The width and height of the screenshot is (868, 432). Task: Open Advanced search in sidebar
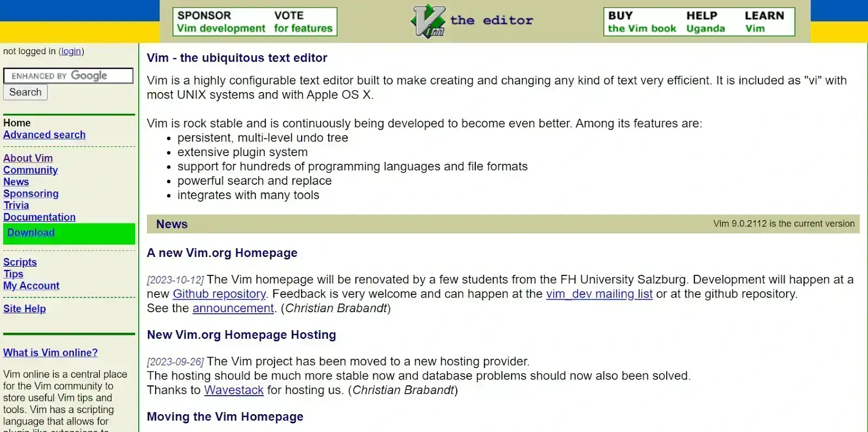click(44, 135)
